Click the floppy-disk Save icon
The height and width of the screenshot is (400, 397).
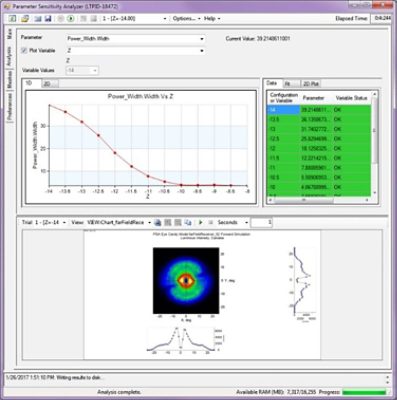[48, 19]
